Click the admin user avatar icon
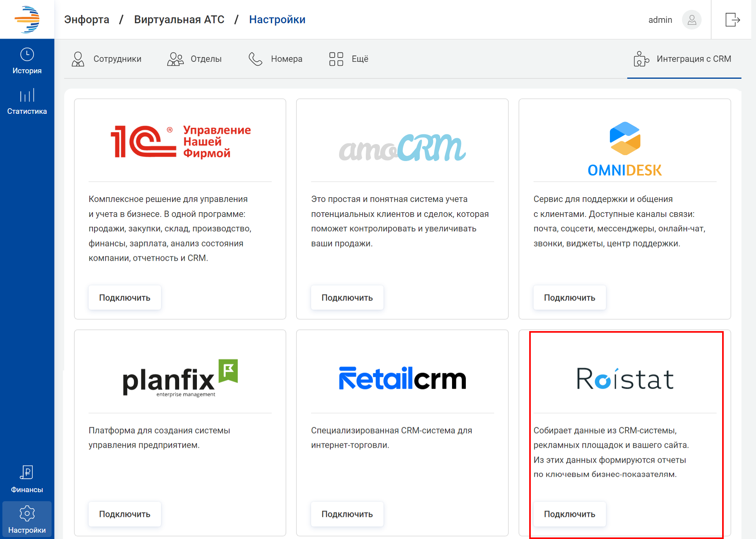The width and height of the screenshot is (756, 539). coord(692,20)
